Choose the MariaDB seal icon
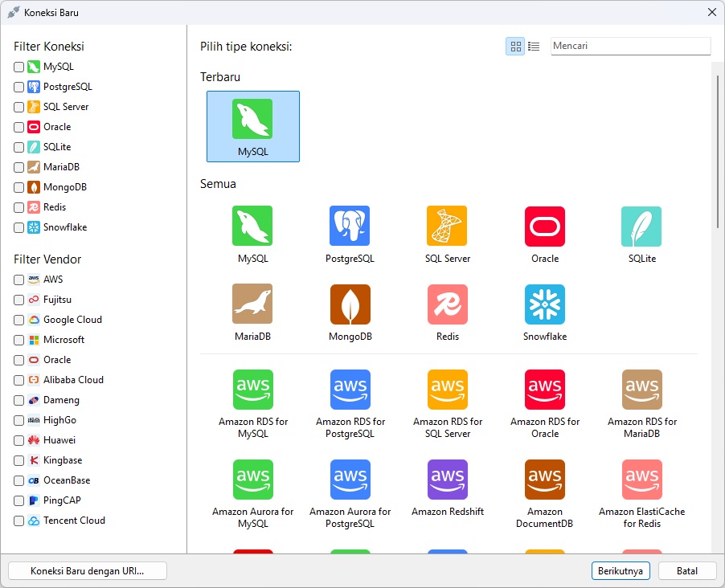This screenshot has height=588, width=725. click(x=252, y=304)
